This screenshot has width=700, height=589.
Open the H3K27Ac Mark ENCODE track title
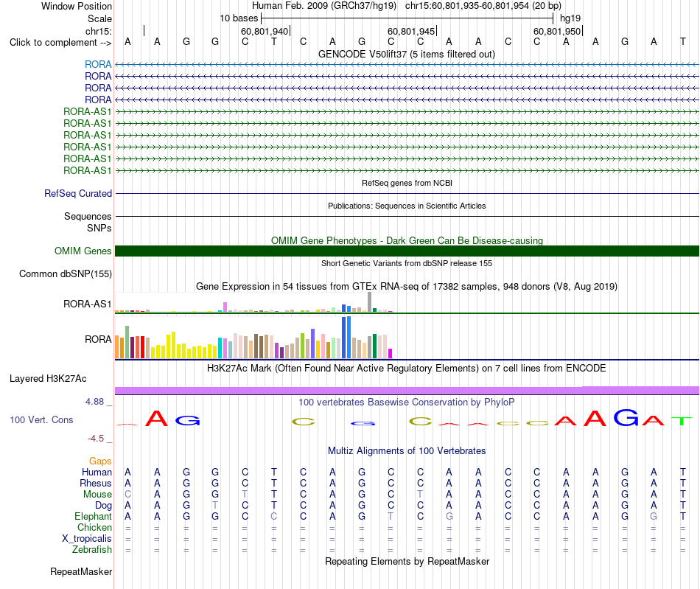[x=407, y=369]
